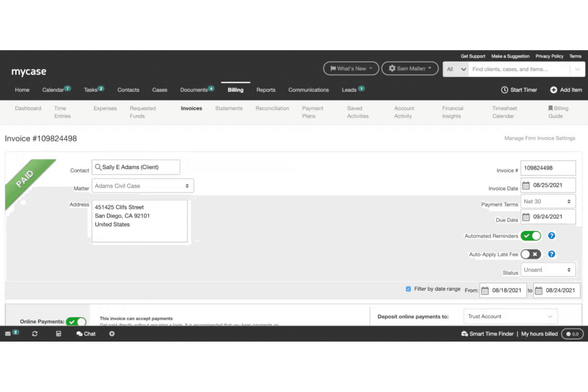Click the Address text box

(x=139, y=221)
